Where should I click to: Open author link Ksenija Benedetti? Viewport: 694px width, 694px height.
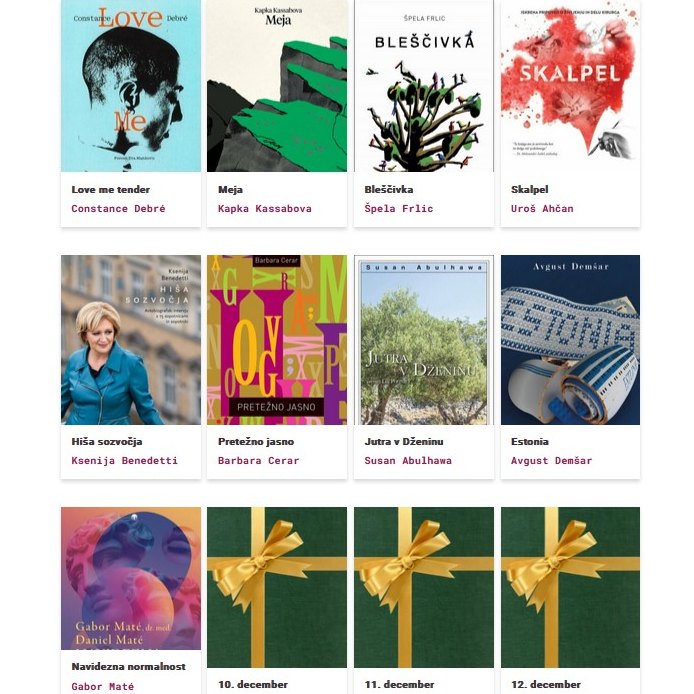(x=124, y=461)
